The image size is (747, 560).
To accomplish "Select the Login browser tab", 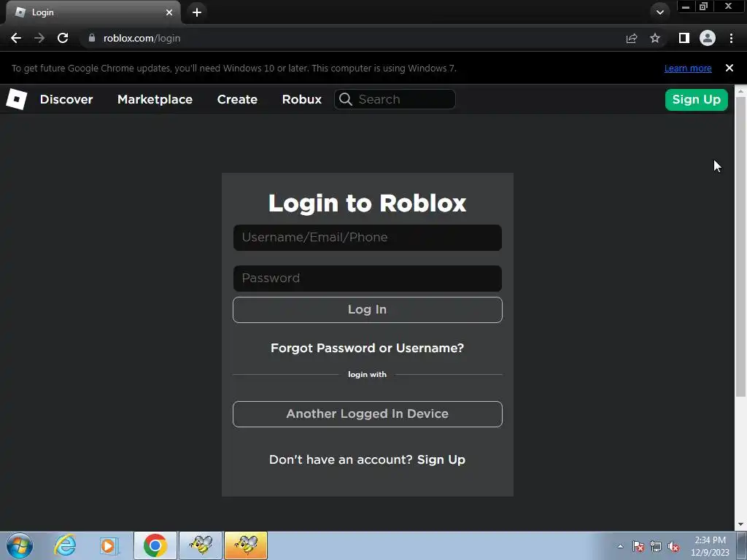I will (93, 12).
